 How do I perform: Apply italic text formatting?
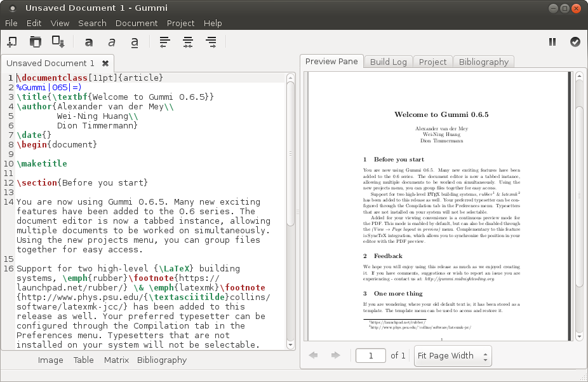click(x=111, y=42)
